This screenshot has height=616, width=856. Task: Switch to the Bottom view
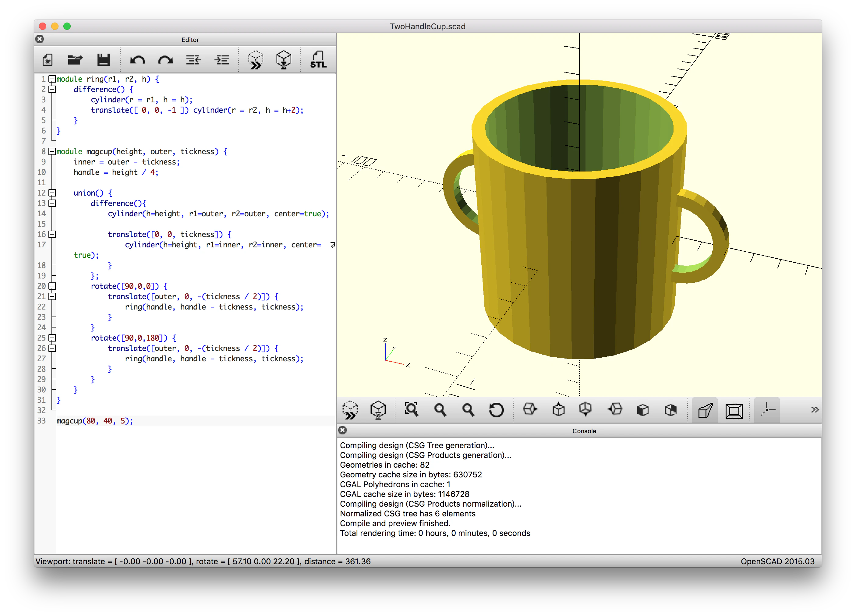[586, 409]
